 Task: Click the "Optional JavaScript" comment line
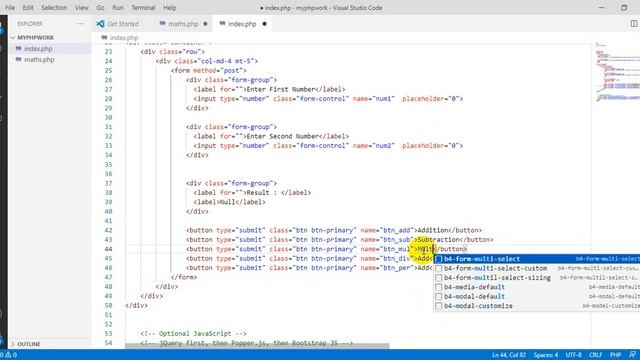point(193,333)
